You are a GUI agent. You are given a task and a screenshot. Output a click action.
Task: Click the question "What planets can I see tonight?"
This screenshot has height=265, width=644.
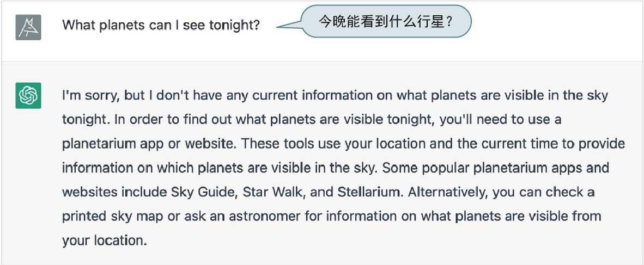pos(161,25)
